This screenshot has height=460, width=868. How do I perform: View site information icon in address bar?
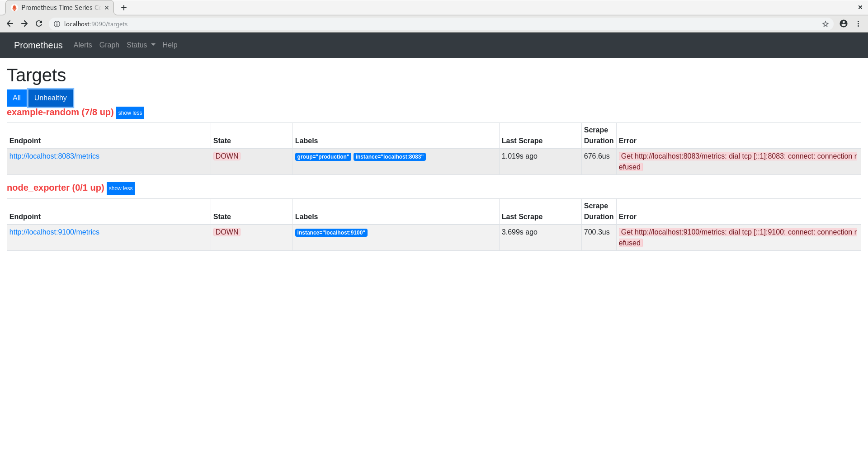pyautogui.click(x=57, y=24)
